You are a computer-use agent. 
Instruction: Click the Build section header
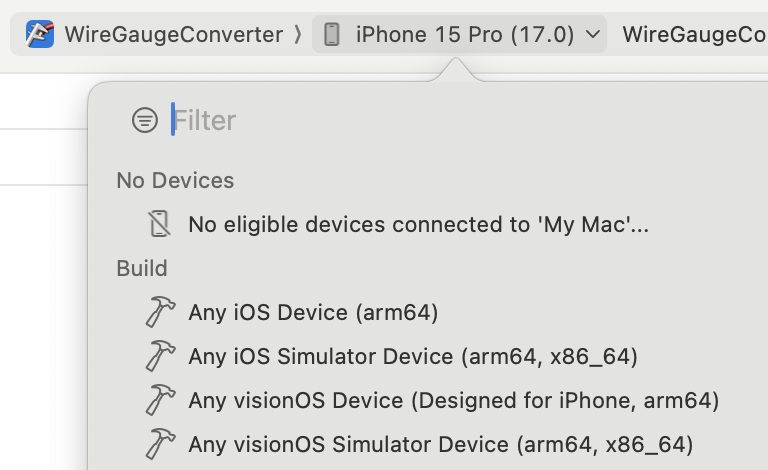(142, 268)
